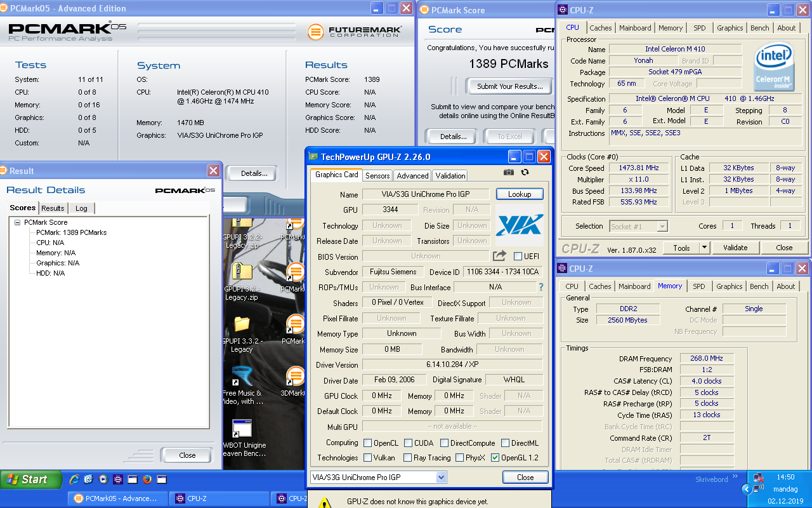Click the GPU-Z Close button
This screenshot has height=508, width=812.
525,477
